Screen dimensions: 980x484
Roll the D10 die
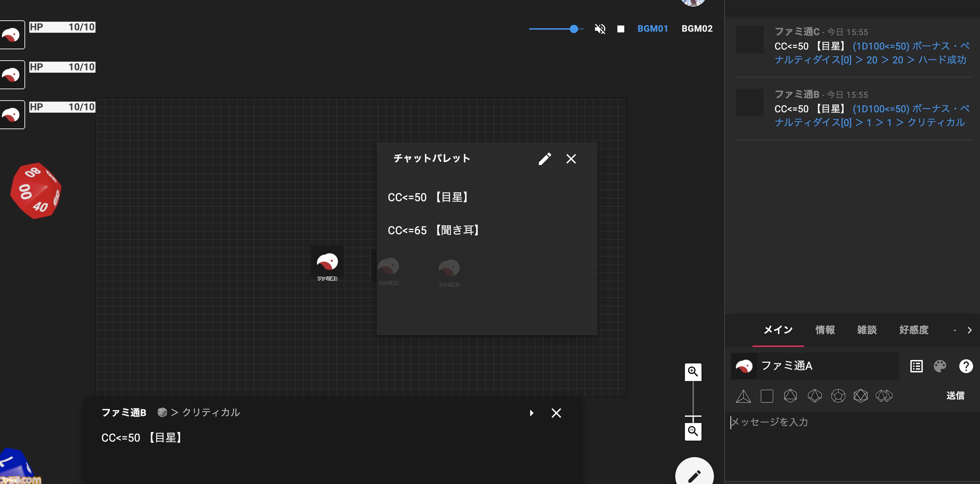pyautogui.click(x=814, y=396)
